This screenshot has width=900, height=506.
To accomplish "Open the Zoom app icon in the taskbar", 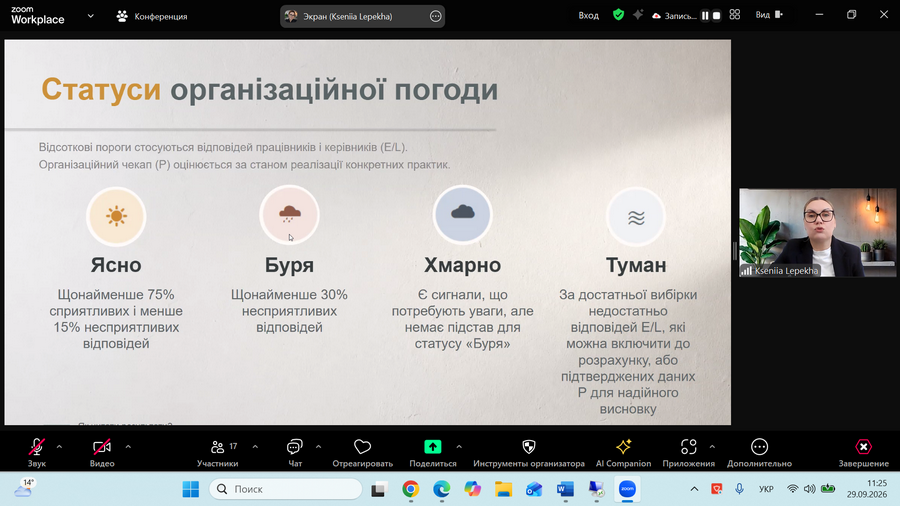I will point(627,489).
